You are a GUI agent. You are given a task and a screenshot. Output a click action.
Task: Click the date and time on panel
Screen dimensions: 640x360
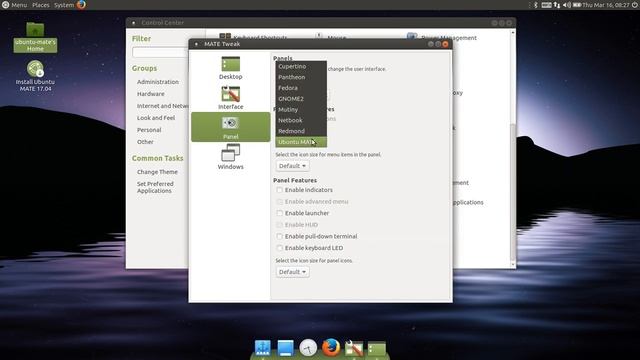(606, 5)
